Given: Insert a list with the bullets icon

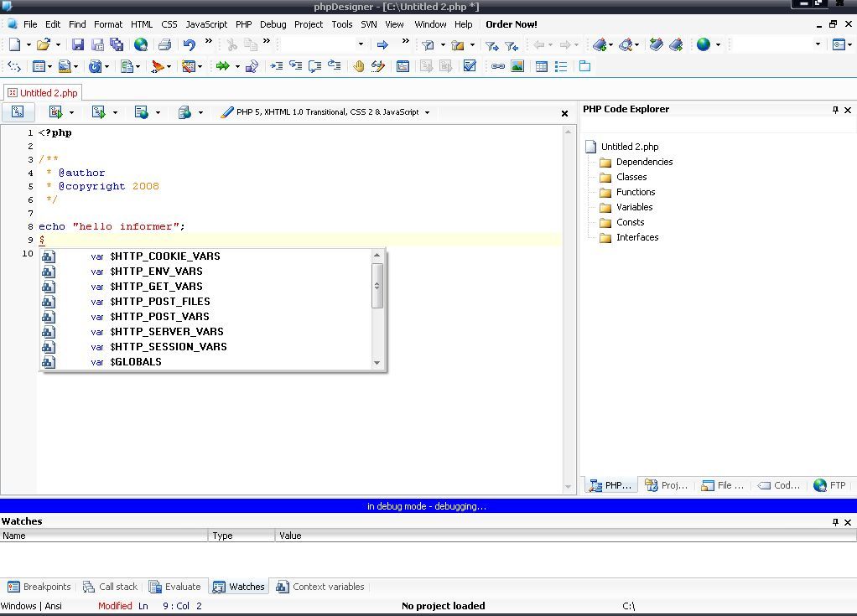Looking at the screenshot, I should [561, 66].
